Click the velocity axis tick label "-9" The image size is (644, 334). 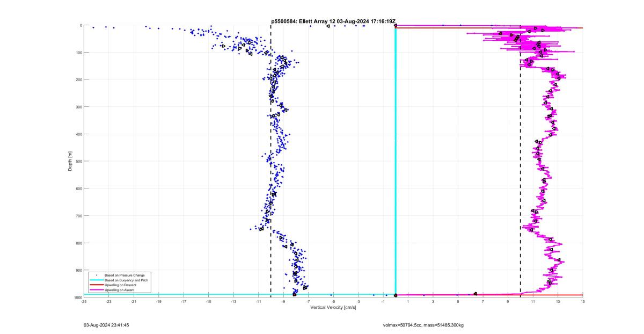[x=283, y=302]
